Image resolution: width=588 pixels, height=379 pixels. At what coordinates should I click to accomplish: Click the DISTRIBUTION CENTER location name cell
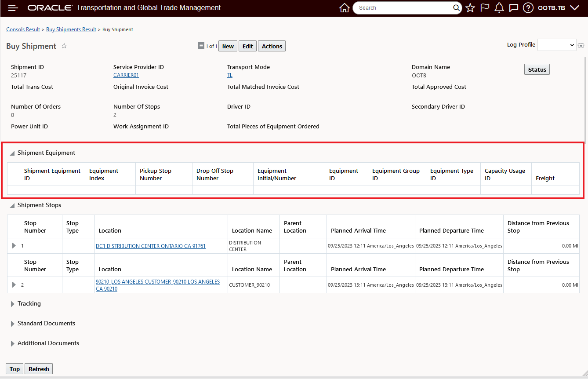coord(254,246)
